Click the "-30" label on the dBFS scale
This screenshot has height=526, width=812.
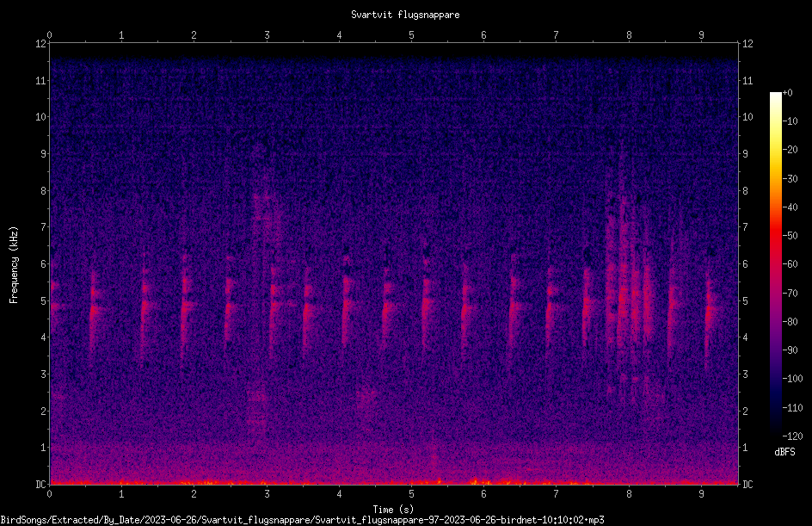[790, 178]
